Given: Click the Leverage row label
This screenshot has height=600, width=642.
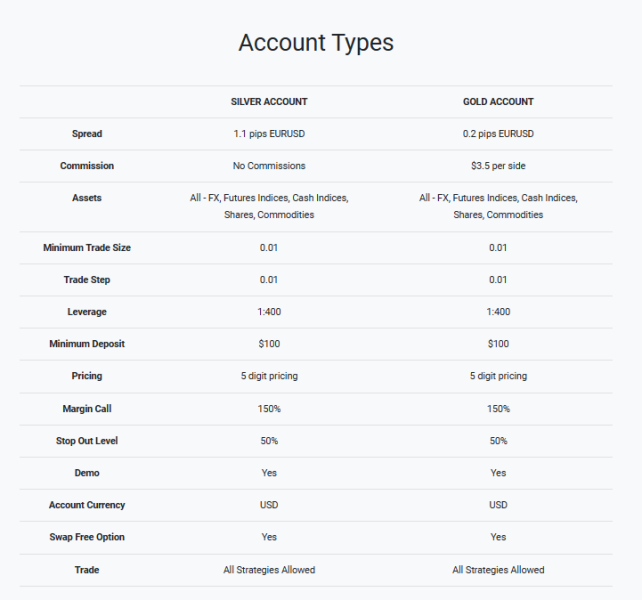Looking at the screenshot, I should pyautogui.click(x=87, y=312).
